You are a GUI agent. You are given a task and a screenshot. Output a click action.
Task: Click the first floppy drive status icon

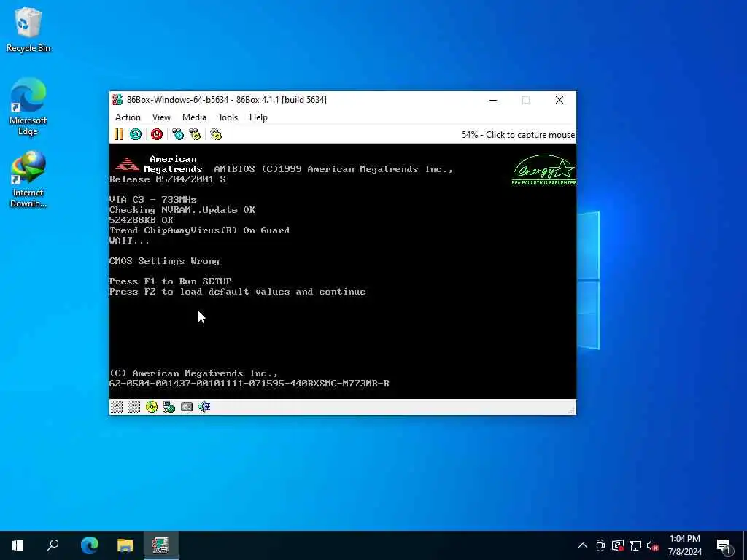tap(117, 407)
